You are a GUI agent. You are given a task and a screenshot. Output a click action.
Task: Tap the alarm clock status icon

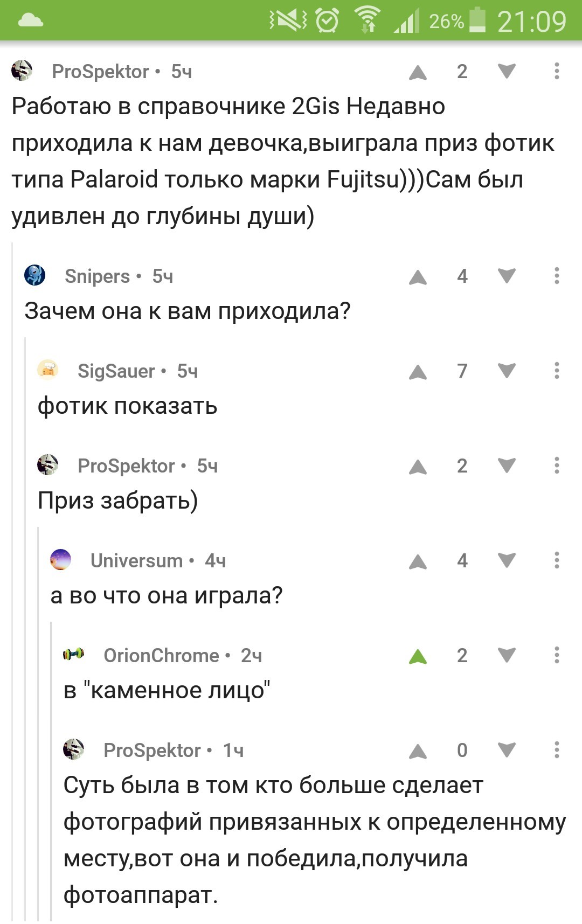pos(327,21)
